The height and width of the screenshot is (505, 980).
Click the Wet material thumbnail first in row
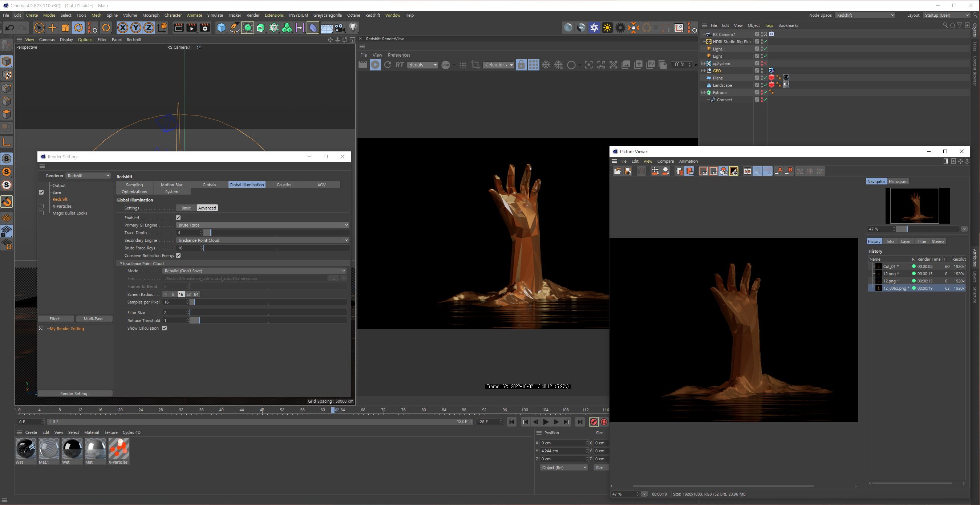[x=26, y=449]
